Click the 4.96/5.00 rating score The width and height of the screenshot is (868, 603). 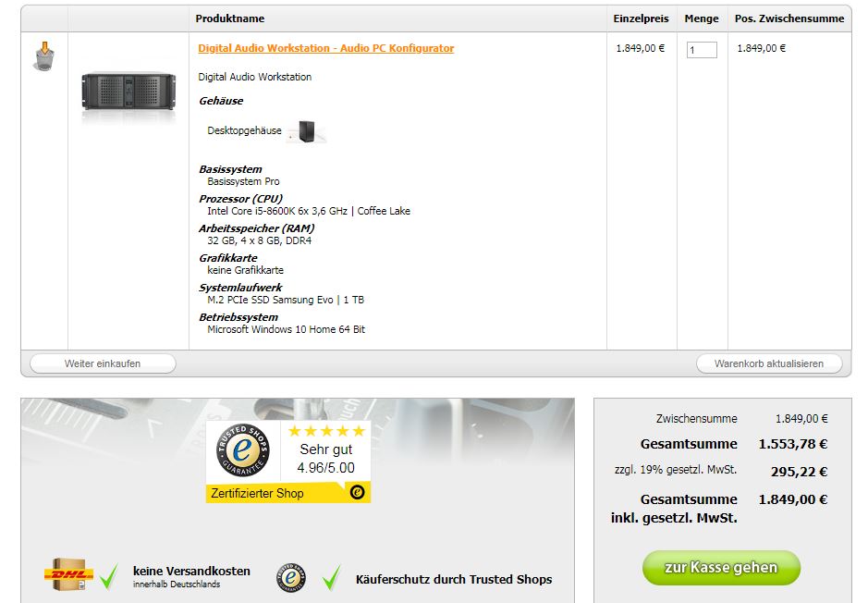click(325, 468)
